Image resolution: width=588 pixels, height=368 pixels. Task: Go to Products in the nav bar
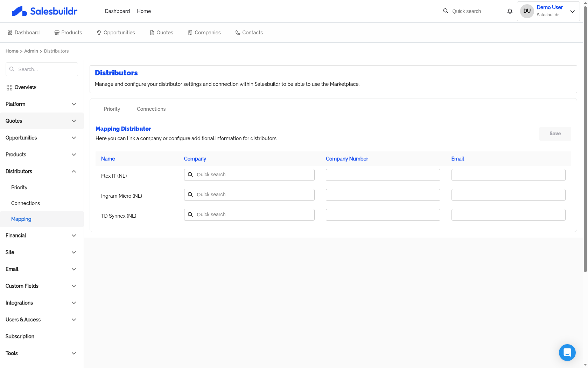(x=68, y=33)
